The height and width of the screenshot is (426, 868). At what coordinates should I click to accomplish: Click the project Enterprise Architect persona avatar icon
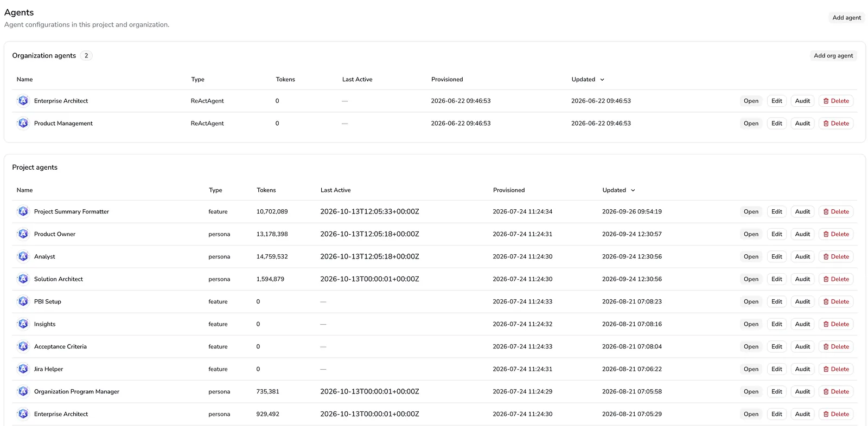(x=23, y=414)
